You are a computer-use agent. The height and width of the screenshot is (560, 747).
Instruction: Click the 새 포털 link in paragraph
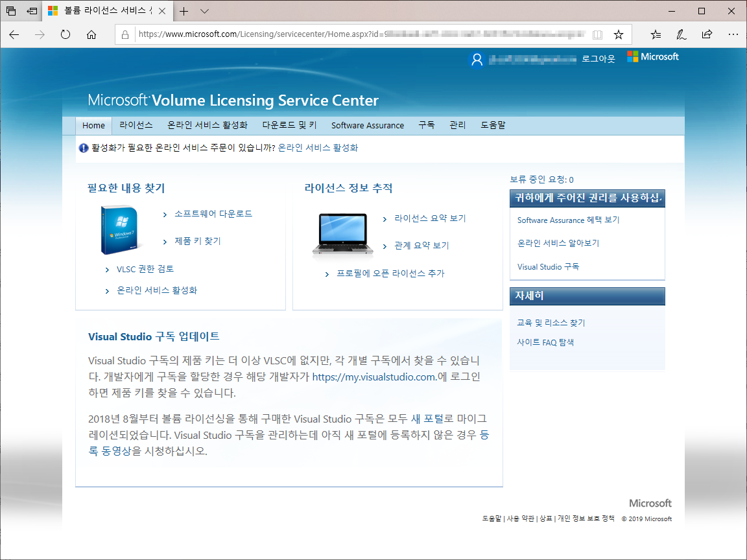coord(429,419)
